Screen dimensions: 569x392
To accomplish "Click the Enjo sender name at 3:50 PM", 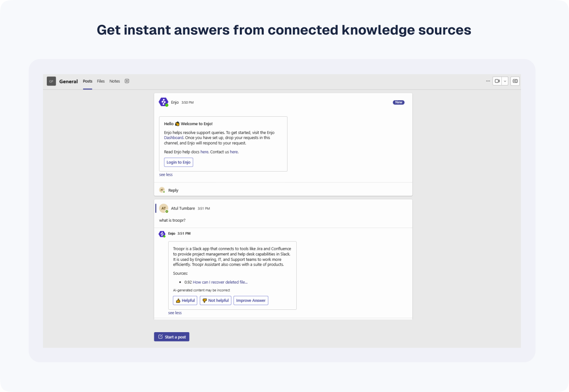I will [x=175, y=102].
